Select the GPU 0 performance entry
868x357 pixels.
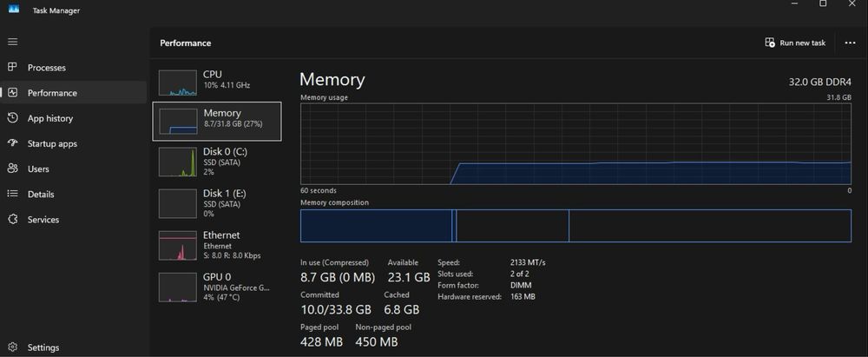tap(217, 288)
